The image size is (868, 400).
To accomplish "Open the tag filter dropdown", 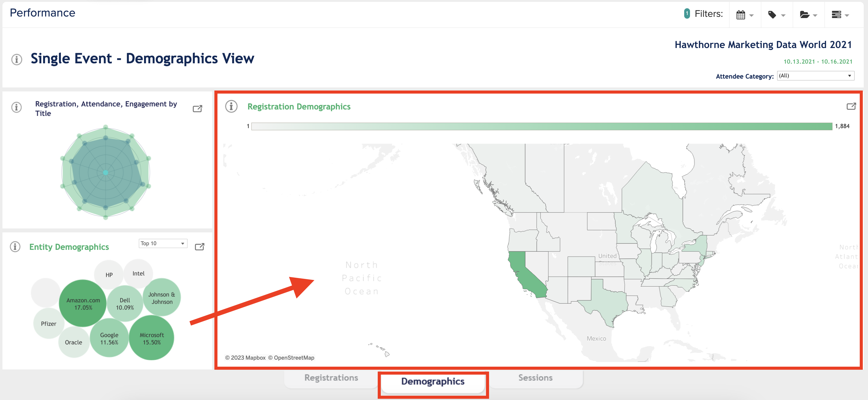I will pyautogui.click(x=776, y=15).
